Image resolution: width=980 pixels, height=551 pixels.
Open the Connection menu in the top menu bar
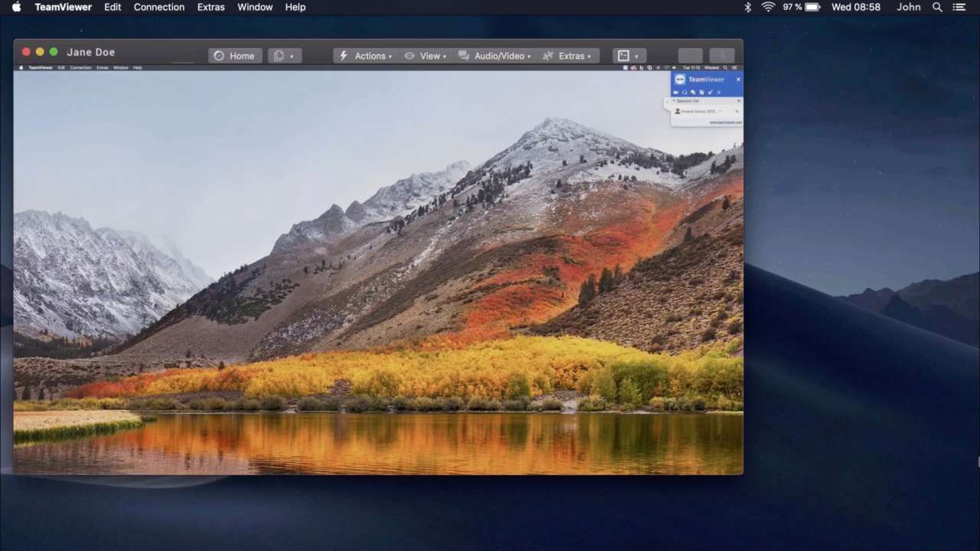[x=159, y=7]
